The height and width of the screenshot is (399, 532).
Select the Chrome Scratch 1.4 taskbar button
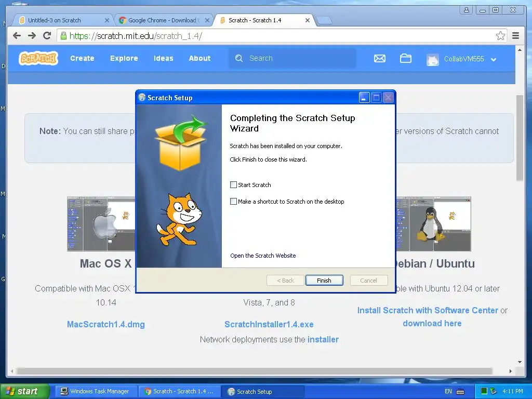[179, 391]
